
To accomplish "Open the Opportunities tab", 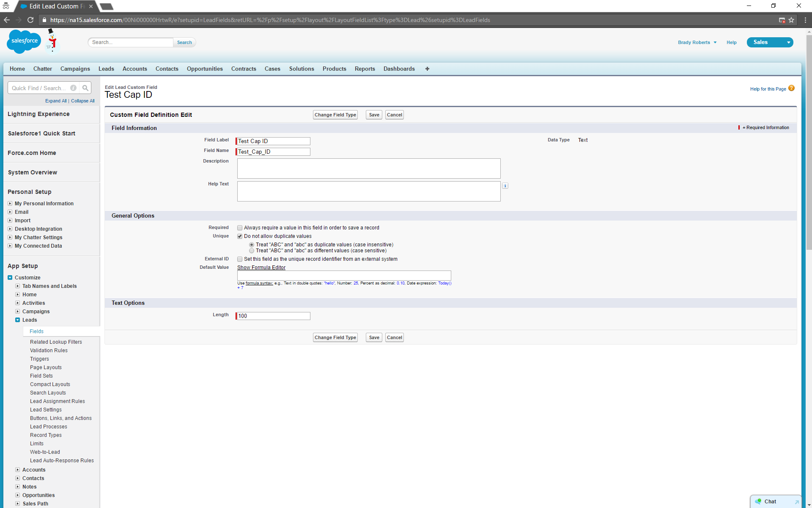I will click(x=205, y=69).
